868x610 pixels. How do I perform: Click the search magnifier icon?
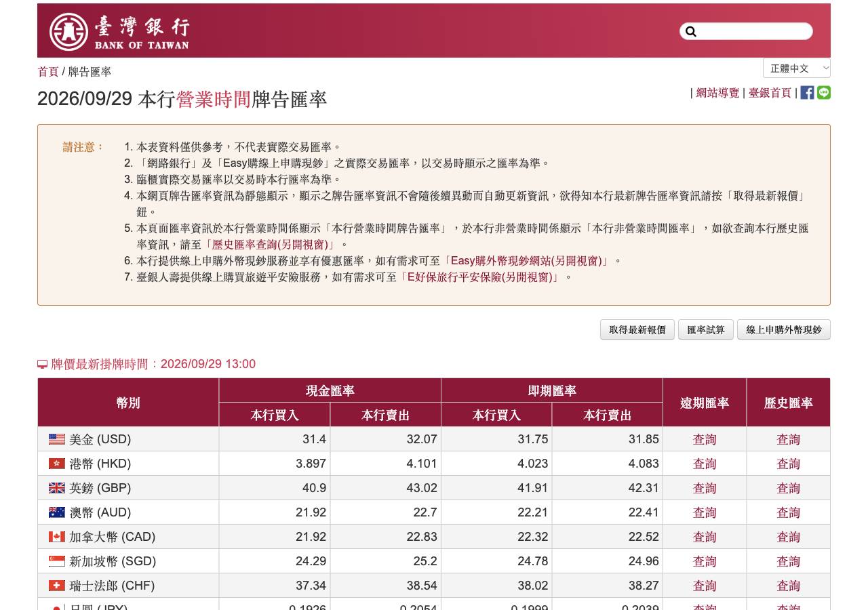pos(691,31)
